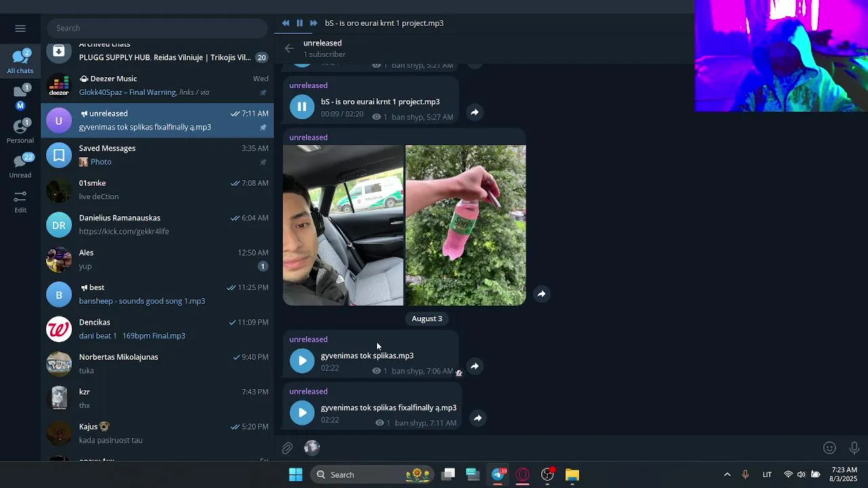Play gyvenimas tok splikas fixalfinally audio

click(302, 413)
